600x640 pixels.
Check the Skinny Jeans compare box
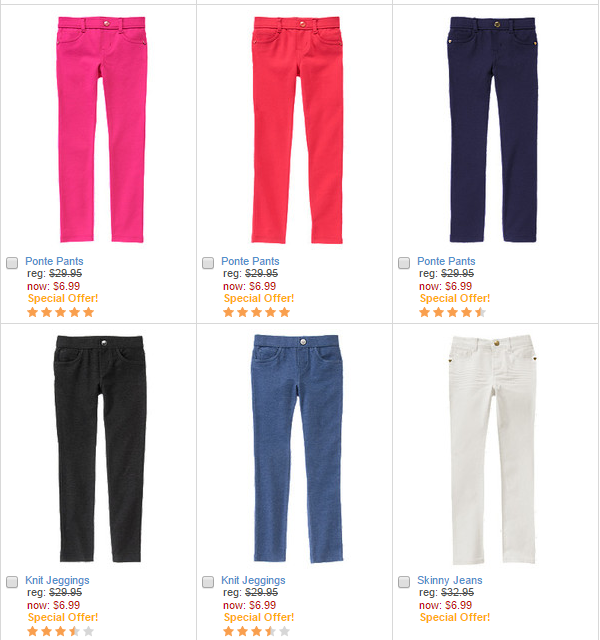[404, 582]
